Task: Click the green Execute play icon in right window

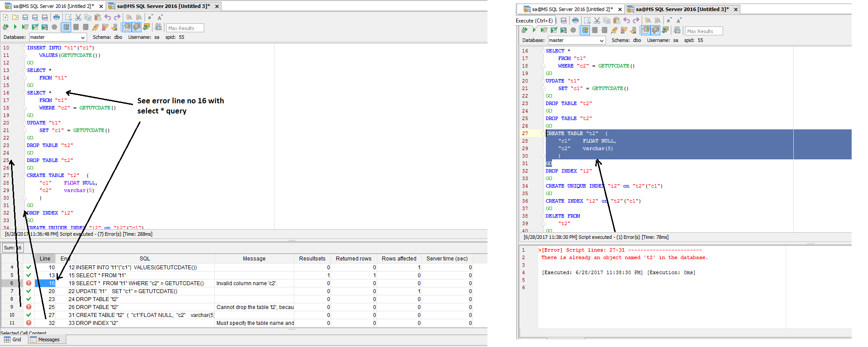Action: coord(534,30)
